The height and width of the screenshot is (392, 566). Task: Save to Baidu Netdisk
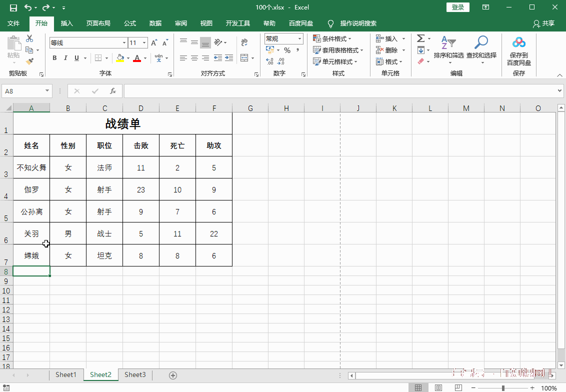tap(518, 50)
